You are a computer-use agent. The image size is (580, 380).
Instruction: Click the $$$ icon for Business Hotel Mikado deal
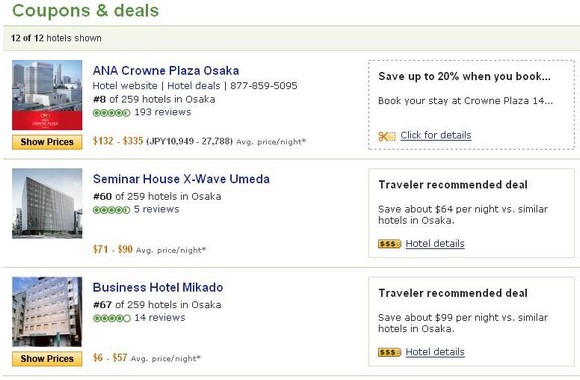pyautogui.click(x=390, y=352)
